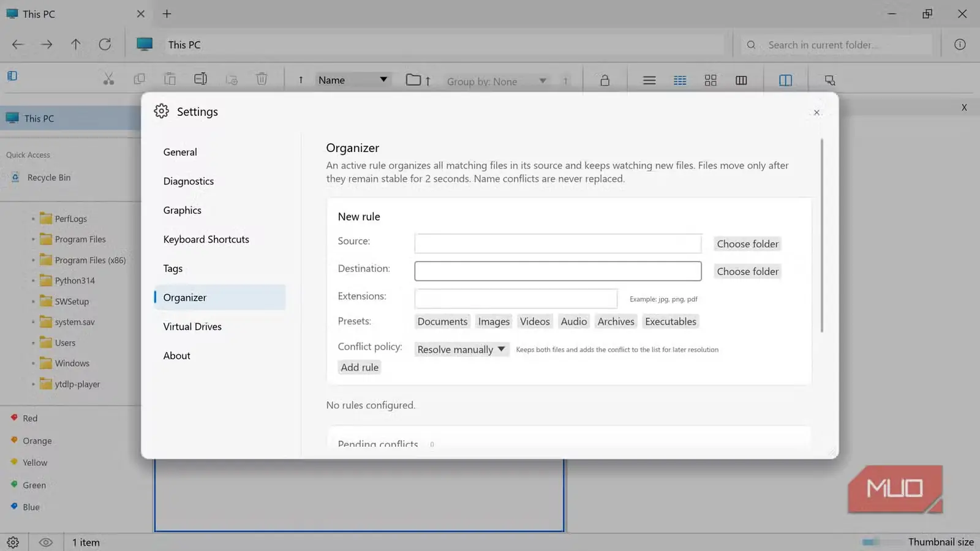
Task: Open the Virtual Drives settings section
Action: [220, 326]
